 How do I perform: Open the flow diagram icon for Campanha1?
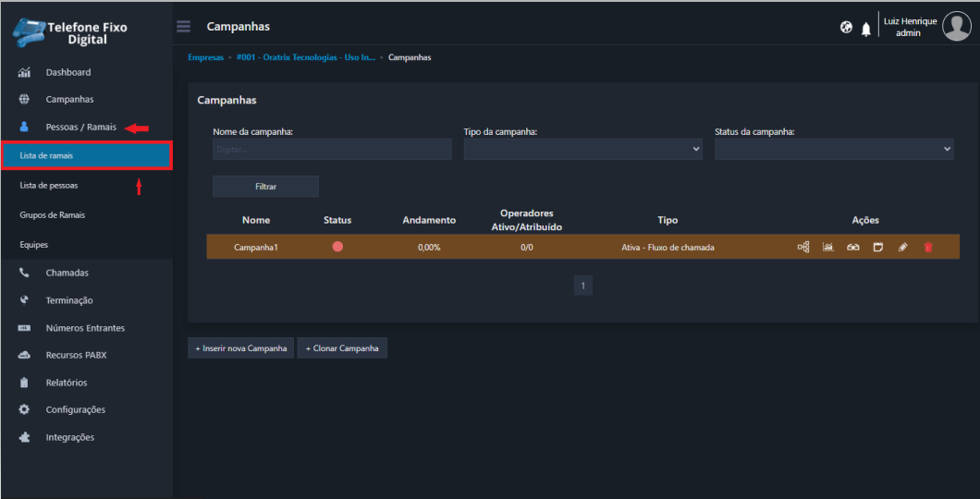click(x=803, y=247)
